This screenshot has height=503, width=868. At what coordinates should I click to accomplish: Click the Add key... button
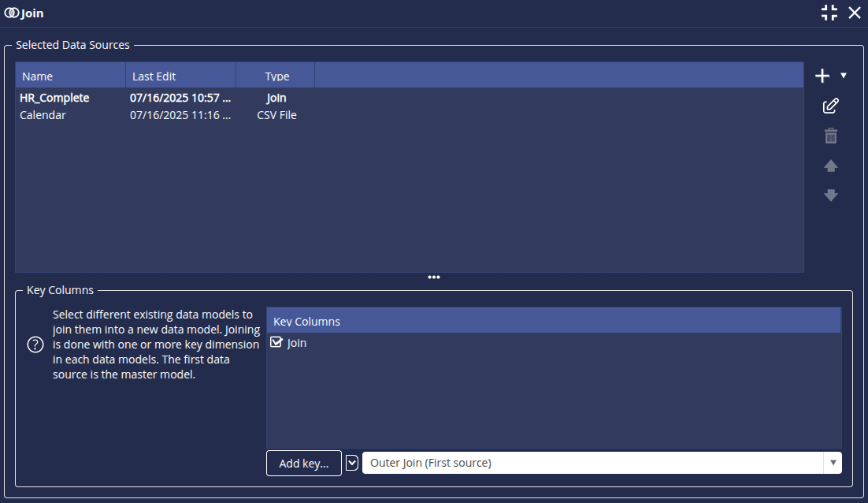tap(304, 464)
